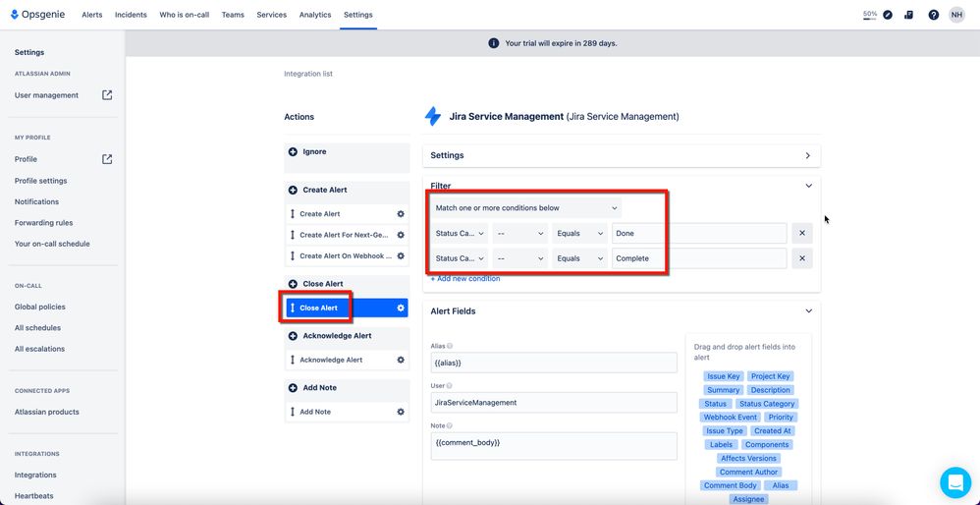Open Equals operator dropdown in Done row
This screenshot has height=505, width=980.
pyautogui.click(x=580, y=233)
